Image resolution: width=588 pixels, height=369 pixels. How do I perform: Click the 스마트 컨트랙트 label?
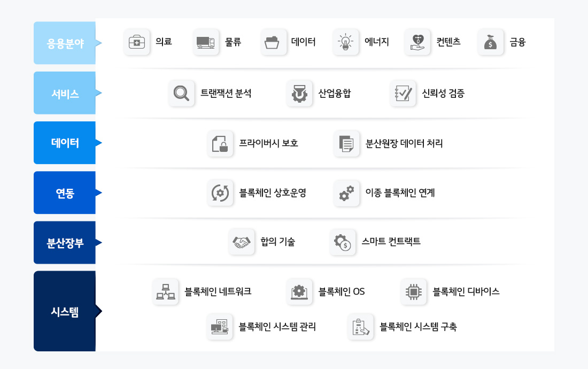(x=391, y=242)
